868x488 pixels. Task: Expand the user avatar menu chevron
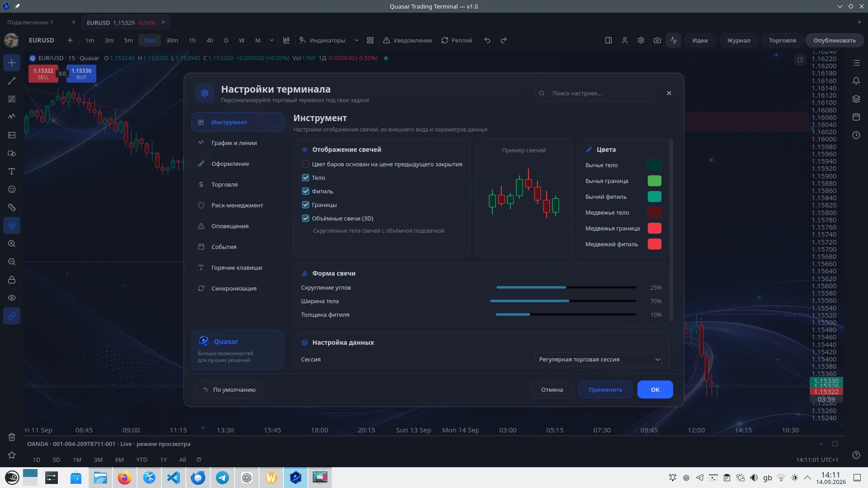16,45
